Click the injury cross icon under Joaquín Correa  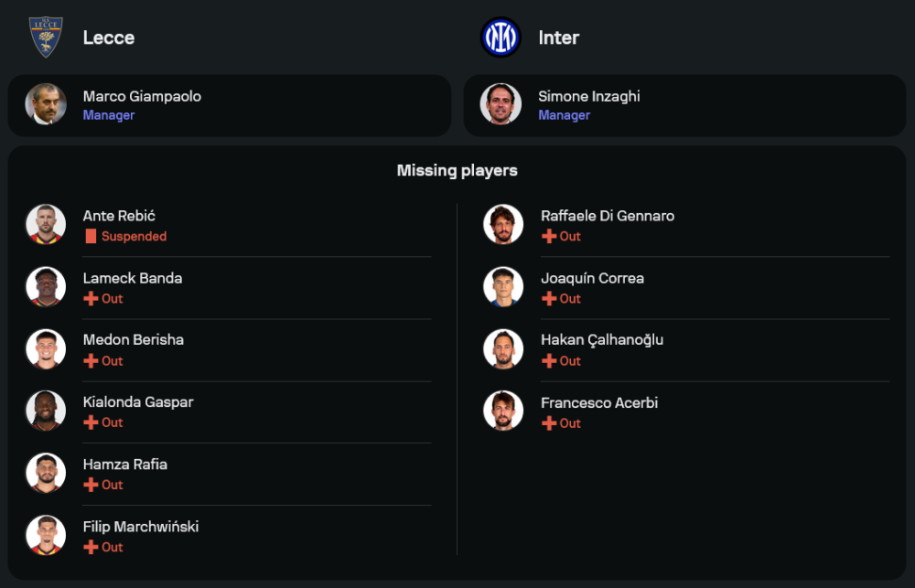549,298
